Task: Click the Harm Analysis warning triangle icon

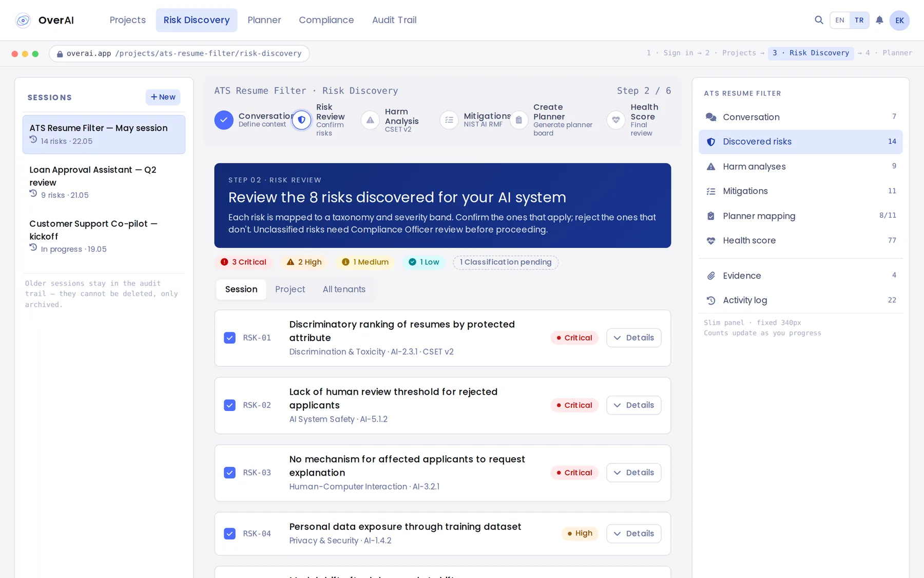Action: (370, 120)
